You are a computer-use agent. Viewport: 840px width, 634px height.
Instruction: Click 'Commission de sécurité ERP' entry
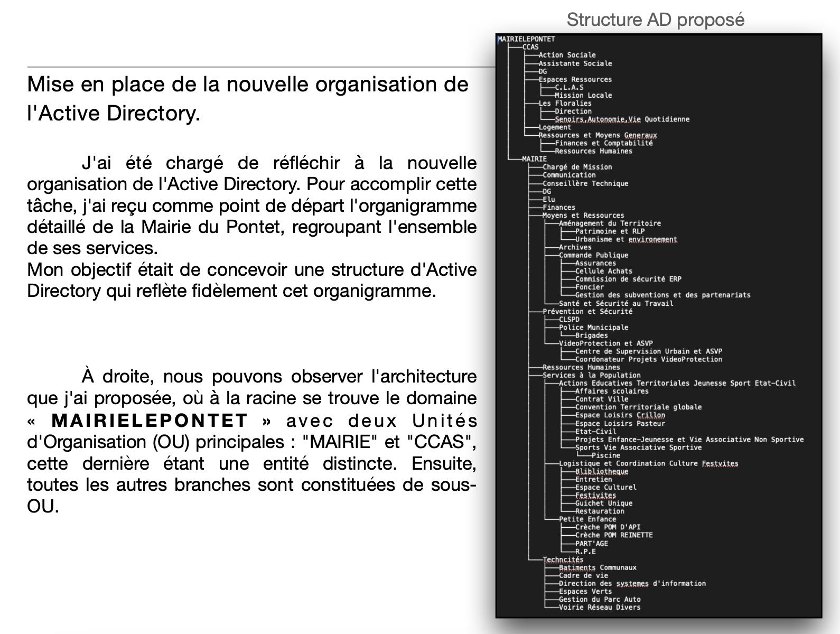coord(628,279)
